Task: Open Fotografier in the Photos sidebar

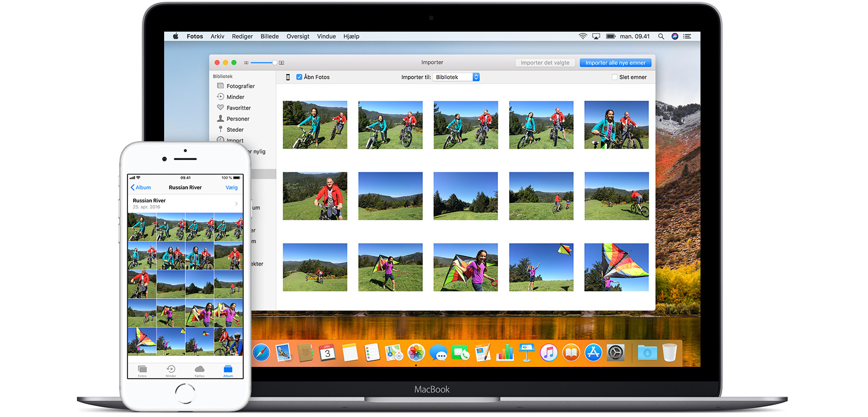Action: pos(240,86)
